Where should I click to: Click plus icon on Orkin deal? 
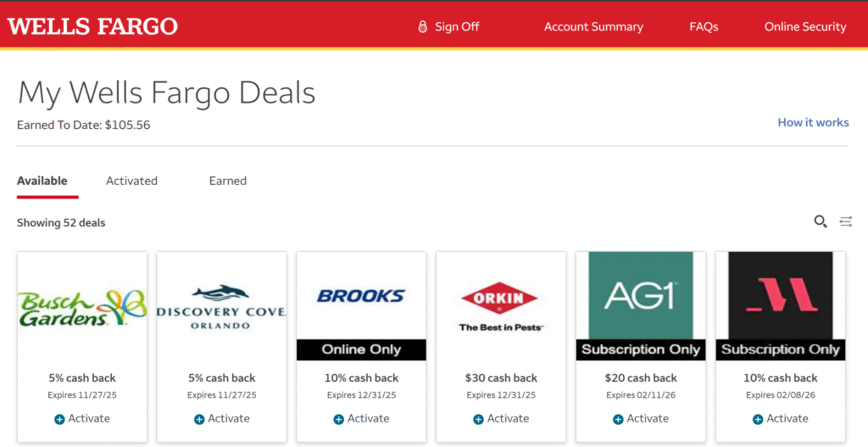[x=478, y=419]
